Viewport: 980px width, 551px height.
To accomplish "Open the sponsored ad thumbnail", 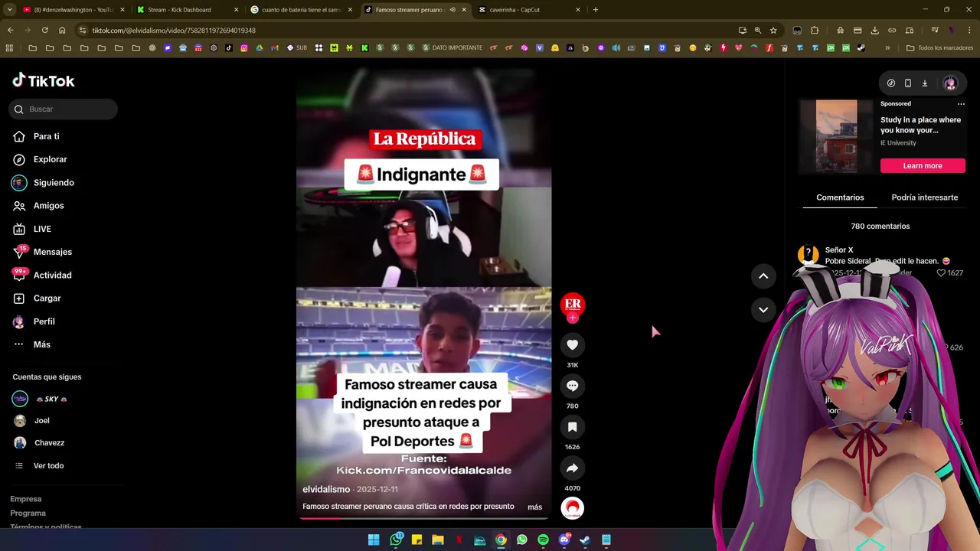I will [x=836, y=136].
